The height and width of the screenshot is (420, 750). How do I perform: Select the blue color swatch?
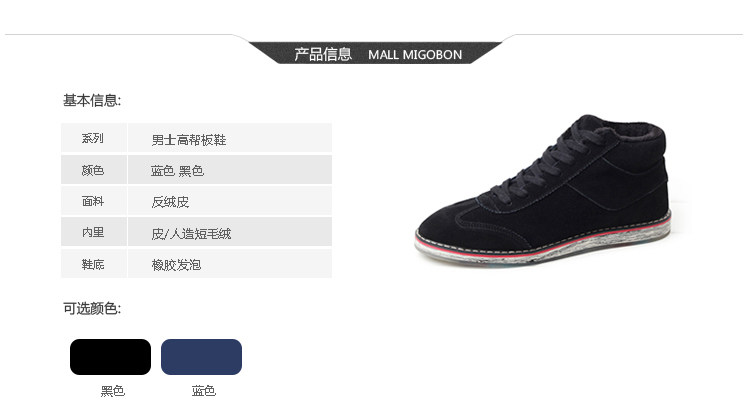click(201, 357)
